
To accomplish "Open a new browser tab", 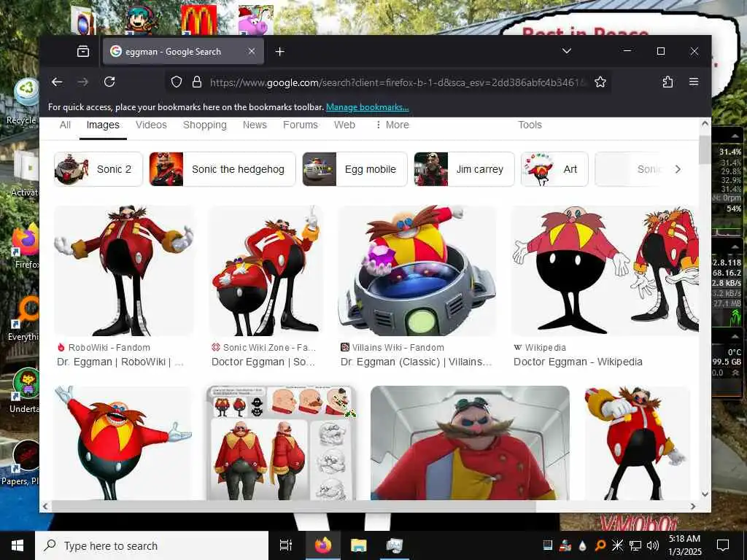I will [279, 52].
